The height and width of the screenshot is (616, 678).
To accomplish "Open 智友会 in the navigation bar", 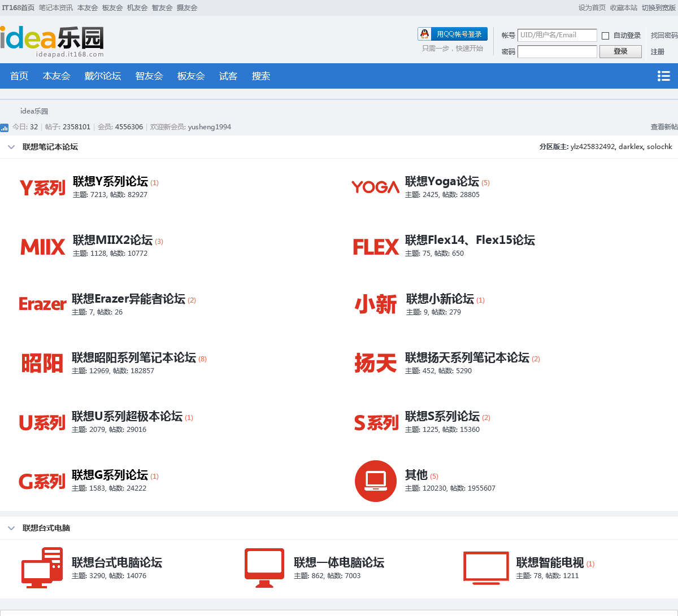I will tap(149, 76).
